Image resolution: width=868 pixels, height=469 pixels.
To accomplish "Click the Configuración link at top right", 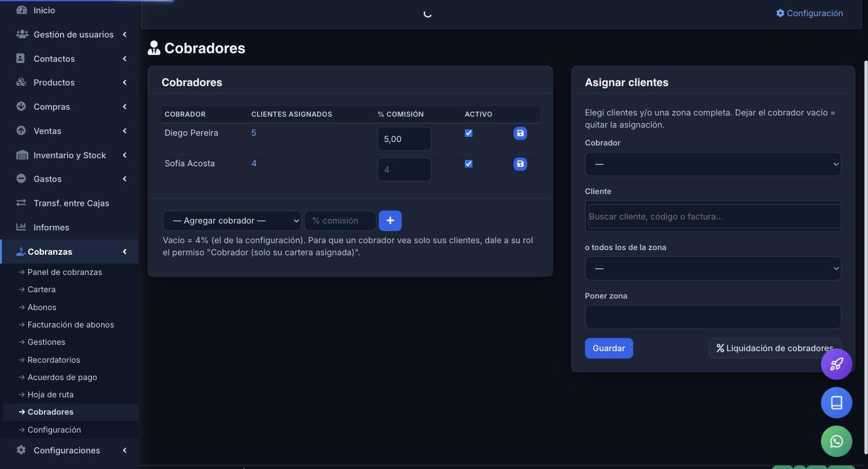I will (810, 13).
